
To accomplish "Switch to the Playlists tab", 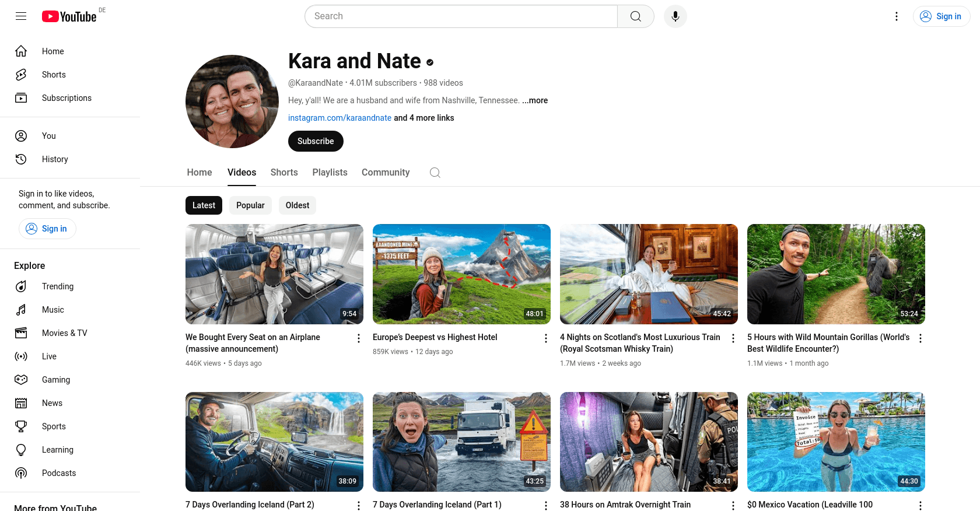I will (330, 173).
